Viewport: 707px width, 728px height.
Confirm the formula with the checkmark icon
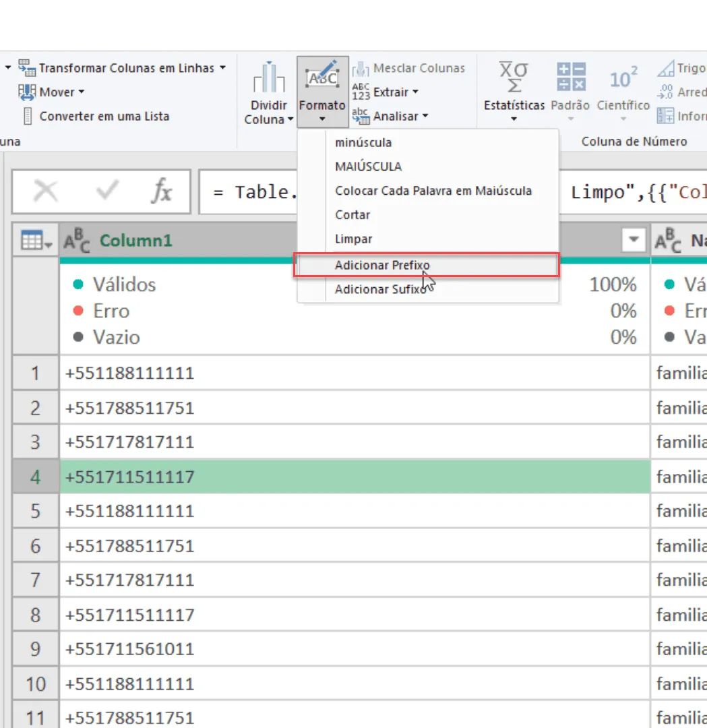click(x=106, y=191)
